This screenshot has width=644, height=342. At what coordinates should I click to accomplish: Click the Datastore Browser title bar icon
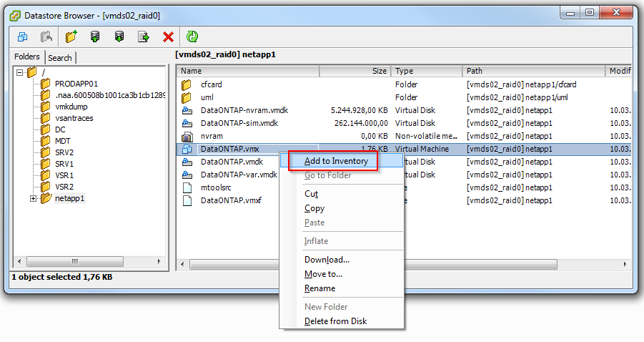pyautogui.click(x=15, y=16)
